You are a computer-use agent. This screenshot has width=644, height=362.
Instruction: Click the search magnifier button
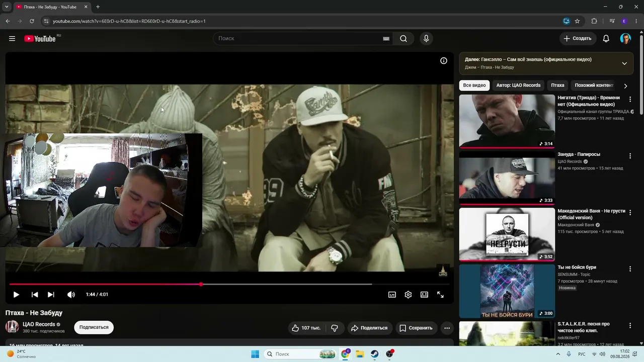click(404, 39)
